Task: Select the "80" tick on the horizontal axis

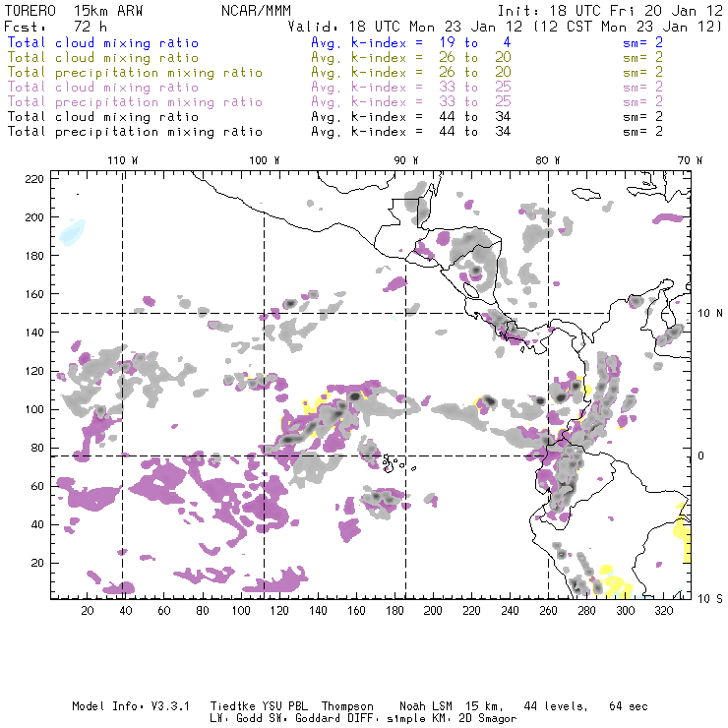Action: point(203,611)
